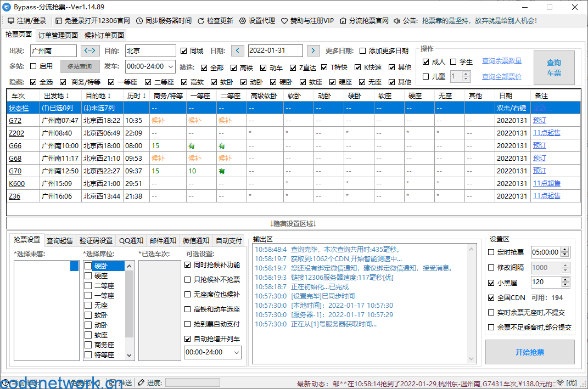Swap departure and destination stations
The width and height of the screenshot is (588, 389).
point(90,50)
